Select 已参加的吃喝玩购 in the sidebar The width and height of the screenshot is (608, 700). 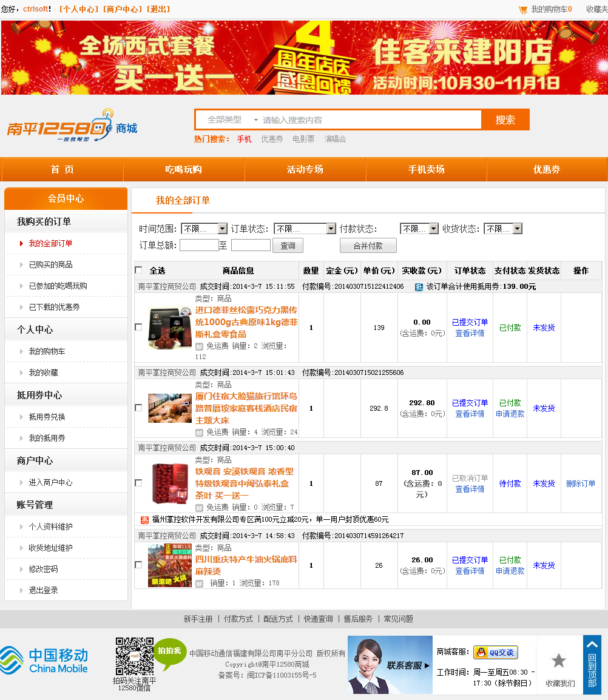pos(58,286)
